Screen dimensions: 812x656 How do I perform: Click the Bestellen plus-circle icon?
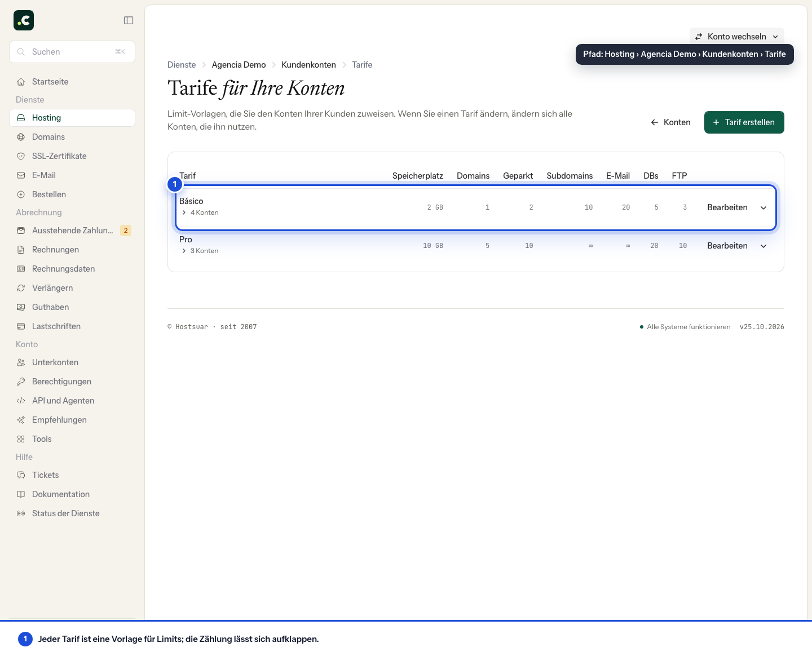pyautogui.click(x=21, y=194)
